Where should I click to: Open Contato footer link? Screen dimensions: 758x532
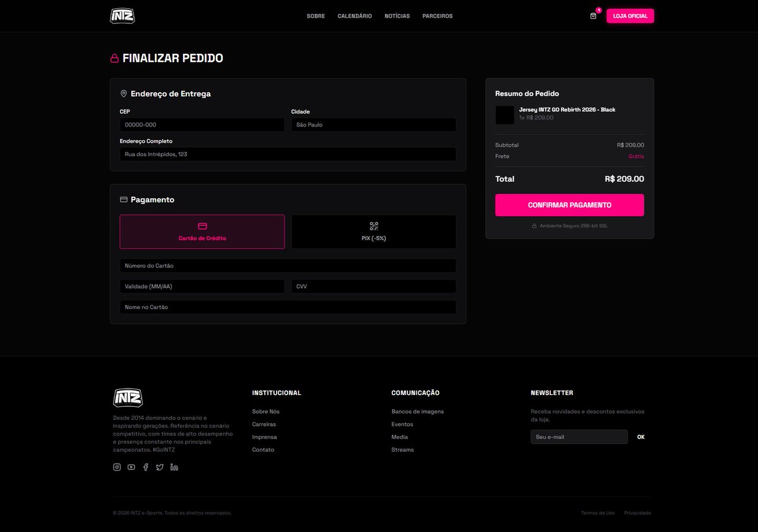click(x=263, y=450)
